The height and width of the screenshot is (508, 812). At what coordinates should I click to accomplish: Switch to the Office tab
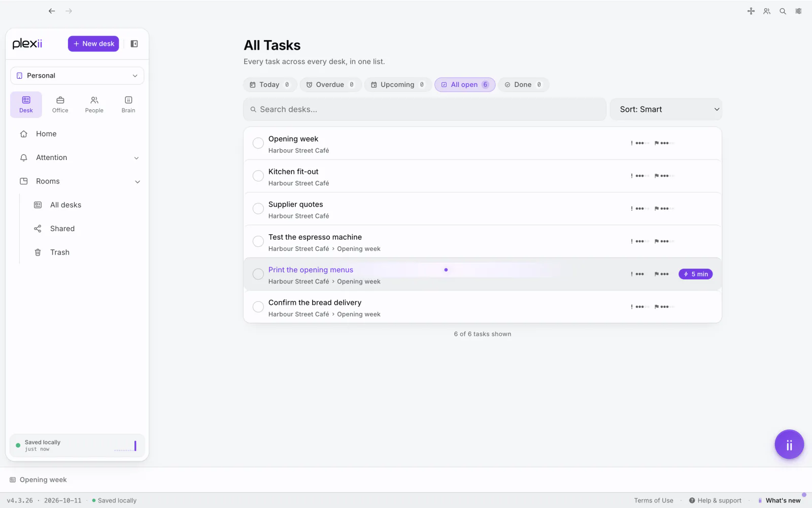click(x=60, y=104)
